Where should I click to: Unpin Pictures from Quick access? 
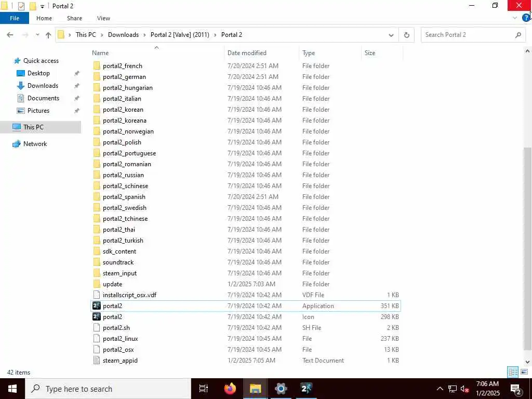77,111
